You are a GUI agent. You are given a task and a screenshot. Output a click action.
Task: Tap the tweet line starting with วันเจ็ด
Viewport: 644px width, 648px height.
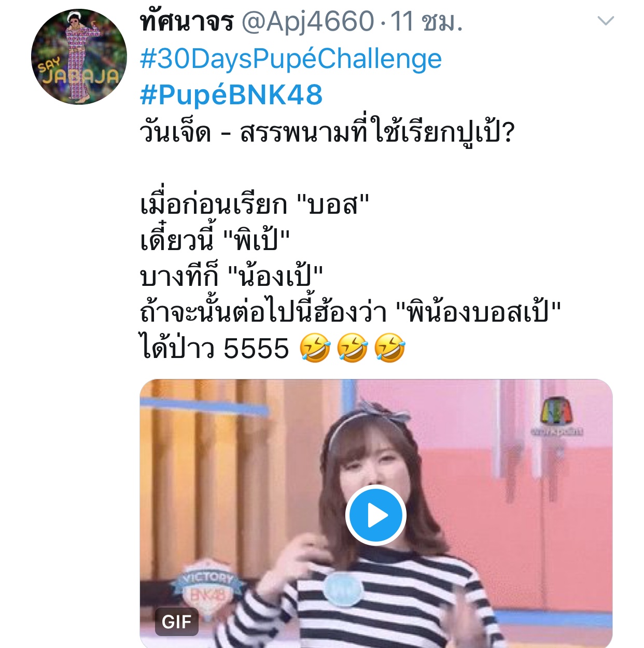(327, 132)
